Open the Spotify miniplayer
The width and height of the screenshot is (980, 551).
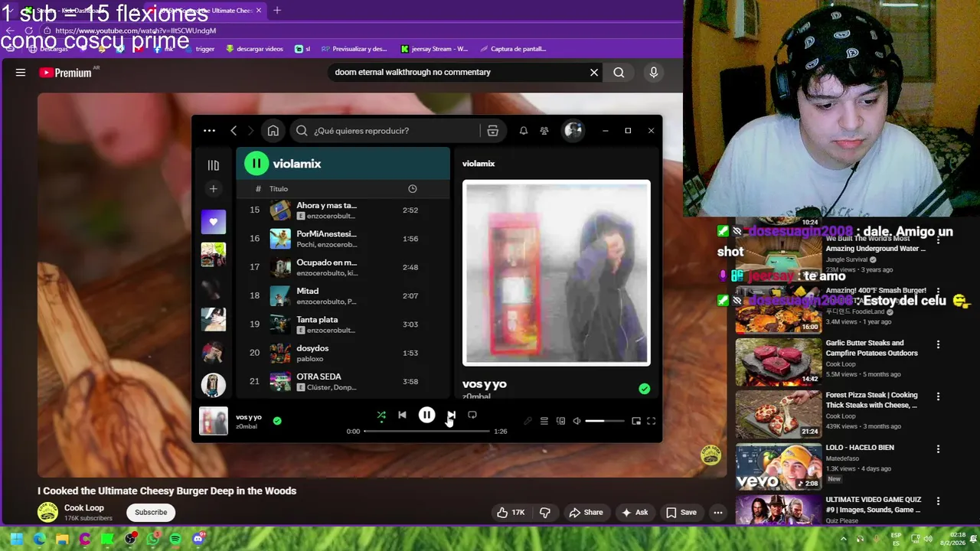[636, 421]
